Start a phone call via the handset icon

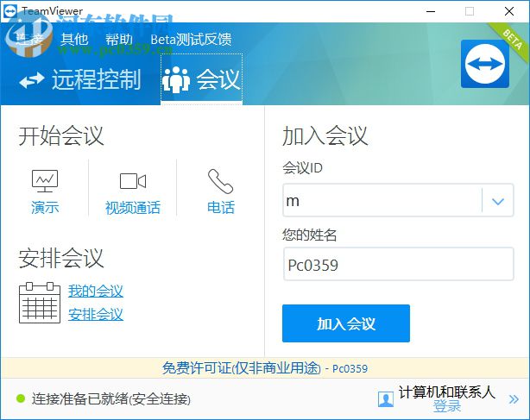point(220,181)
